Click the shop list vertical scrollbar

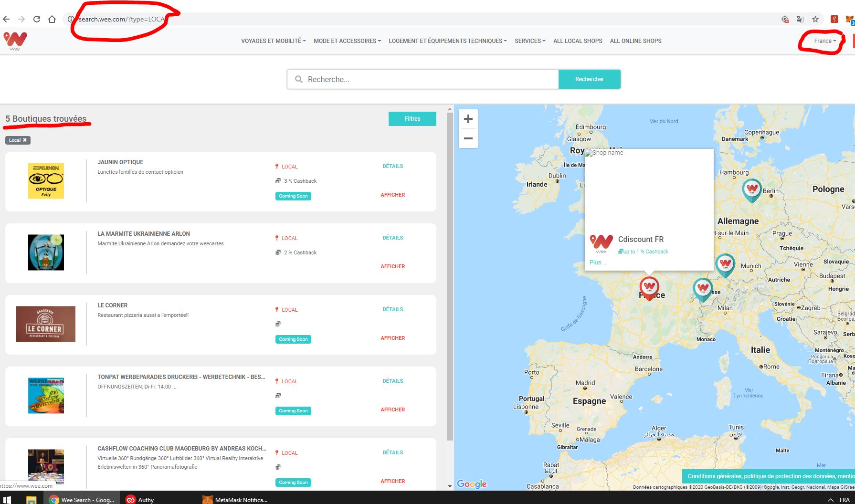pyautogui.click(x=450, y=277)
